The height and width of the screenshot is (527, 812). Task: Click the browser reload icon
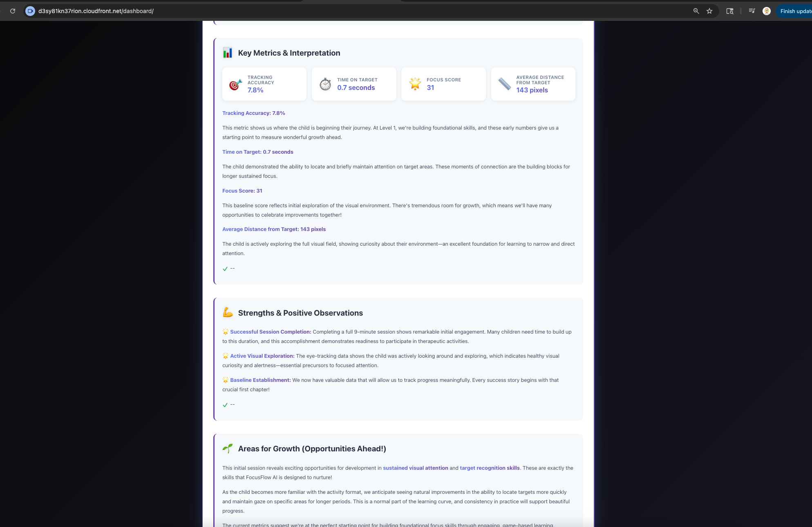click(13, 11)
